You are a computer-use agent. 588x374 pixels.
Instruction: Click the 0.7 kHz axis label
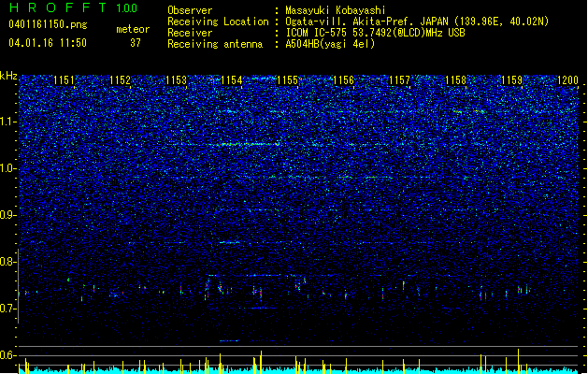pos(7,309)
